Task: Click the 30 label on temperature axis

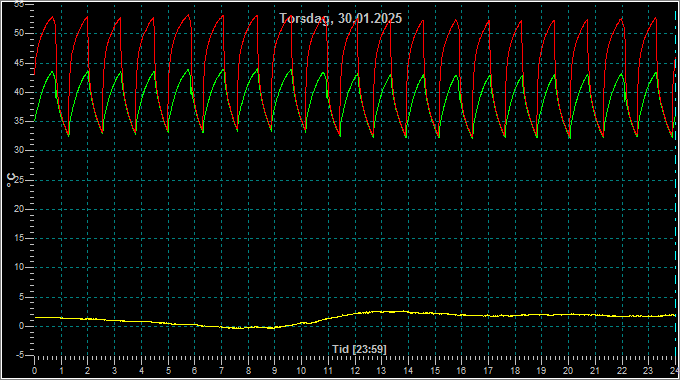Action: coord(19,151)
